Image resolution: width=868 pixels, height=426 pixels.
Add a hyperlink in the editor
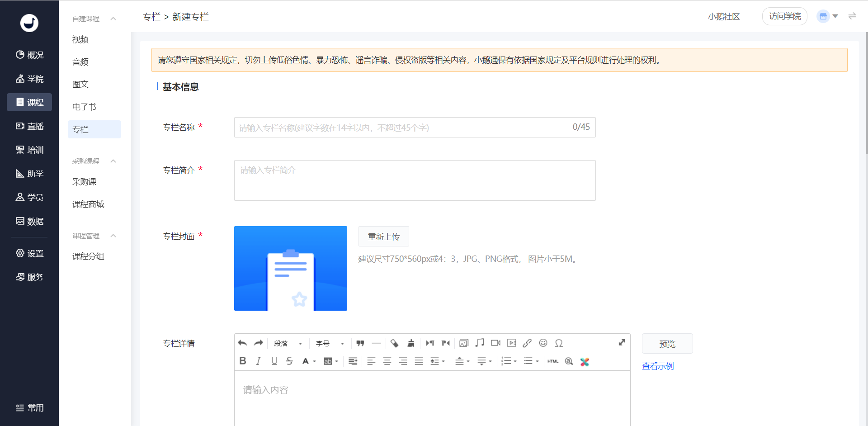click(527, 343)
